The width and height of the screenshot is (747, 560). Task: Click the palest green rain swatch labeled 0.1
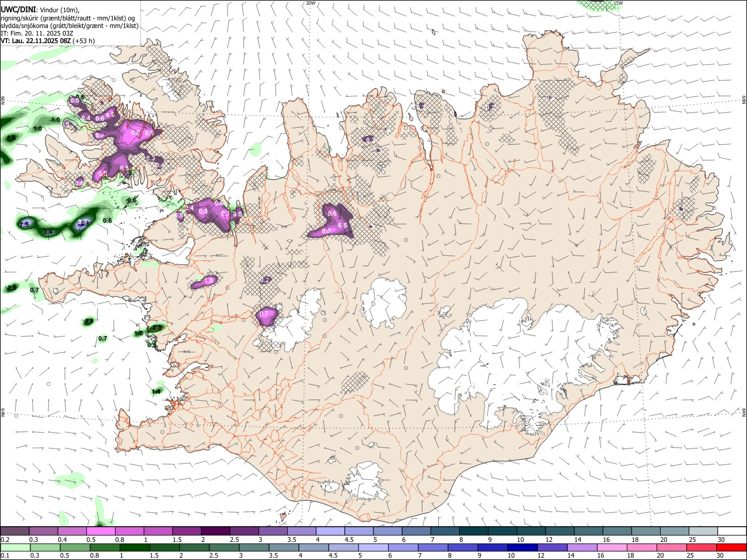pos(15,548)
